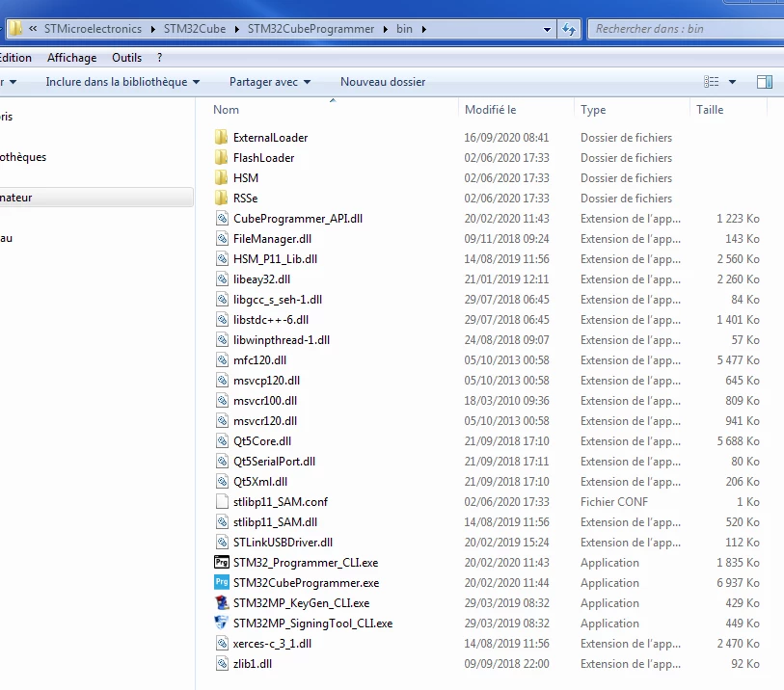Screen dimensions: 784x690
Task: Expand the address bar history dropdown
Action: coord(547,30)
